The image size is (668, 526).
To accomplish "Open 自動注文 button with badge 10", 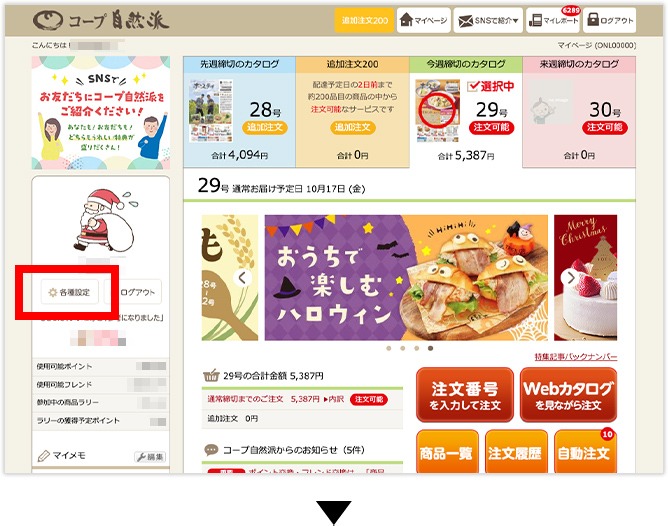I will click(585, 452).
